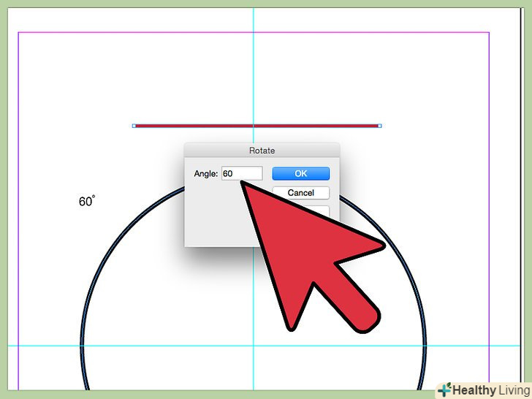Screen dimensions: 532x399
Task: Click the left anchor point of red line
Action: pyautogui.click(x=134, y=126)
